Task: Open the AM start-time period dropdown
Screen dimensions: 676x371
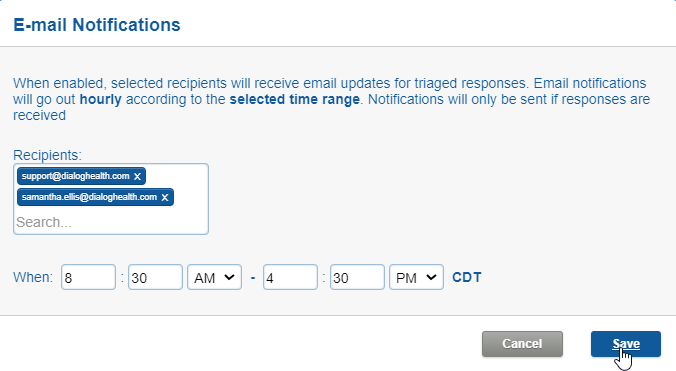Action: coord(214,277)
